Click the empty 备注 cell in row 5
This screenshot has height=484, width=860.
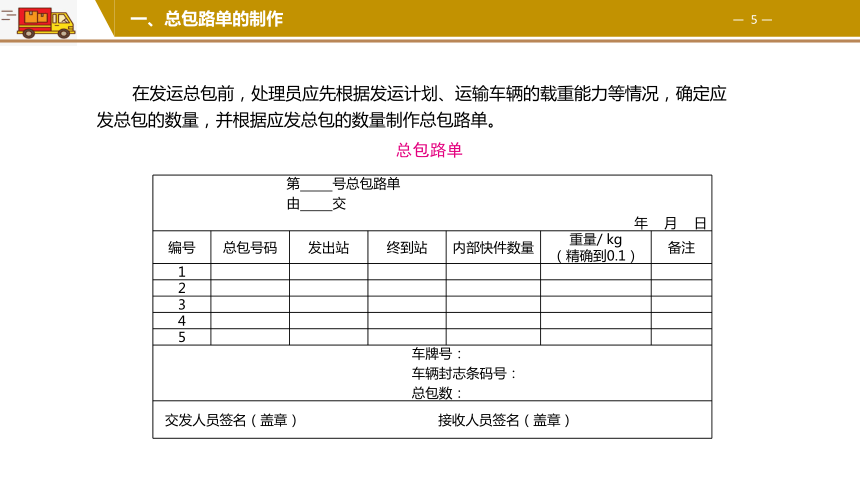click(x=682, y=337)
